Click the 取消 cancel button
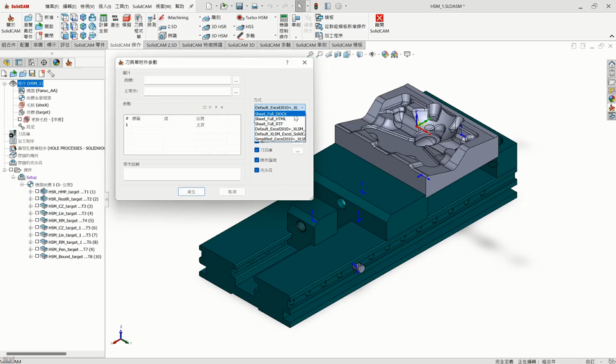Viewport: 616px width, 364px height. click(x=232, y=192)
